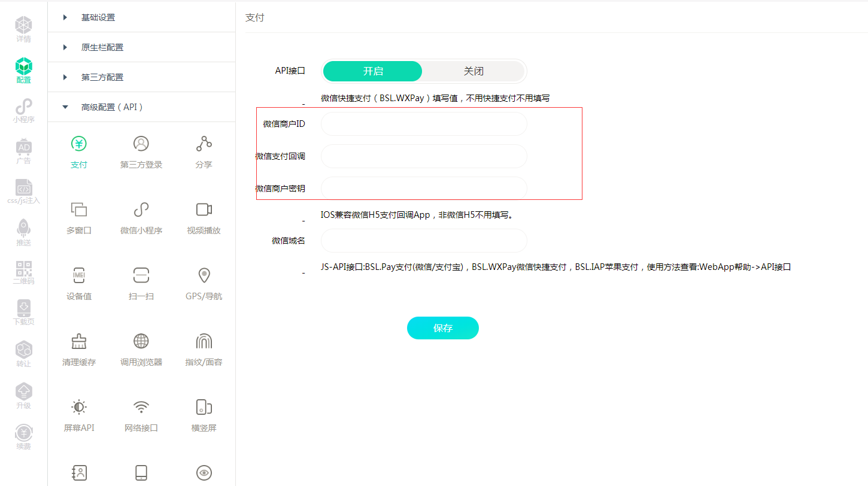Click the 微信快捷支付（BSL.WXPay）hint text
868x486 pixels.
[435, 98]
